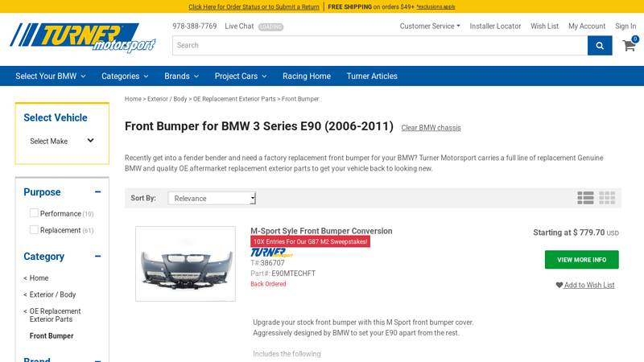
Task: Open the front bumper product thumbnail
Action: 185,264
